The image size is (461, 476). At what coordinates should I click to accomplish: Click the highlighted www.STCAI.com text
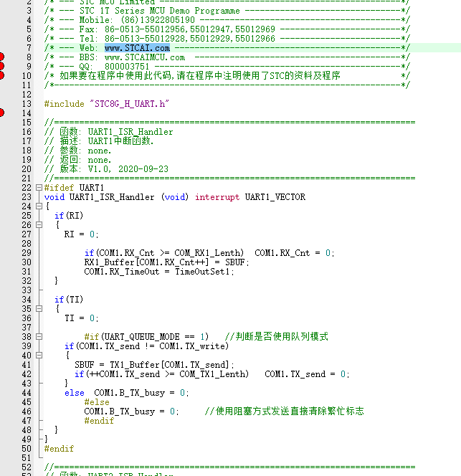[137, 48]
